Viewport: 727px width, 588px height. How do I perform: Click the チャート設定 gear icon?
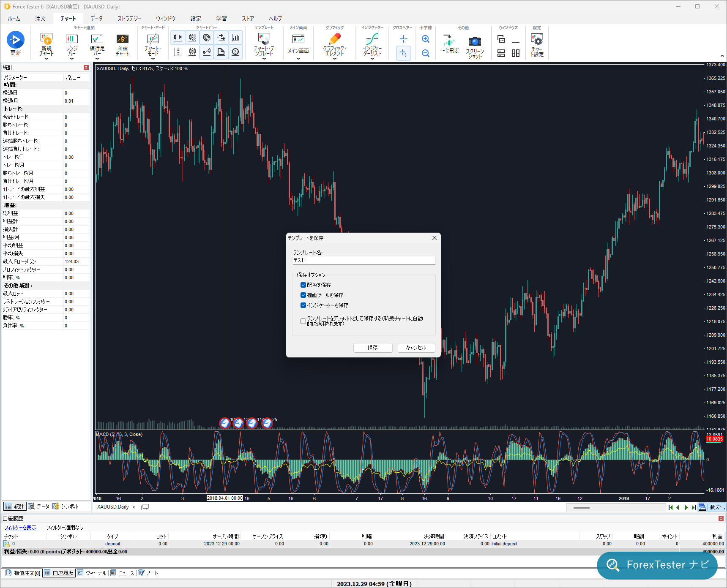(x=537, y=40)
